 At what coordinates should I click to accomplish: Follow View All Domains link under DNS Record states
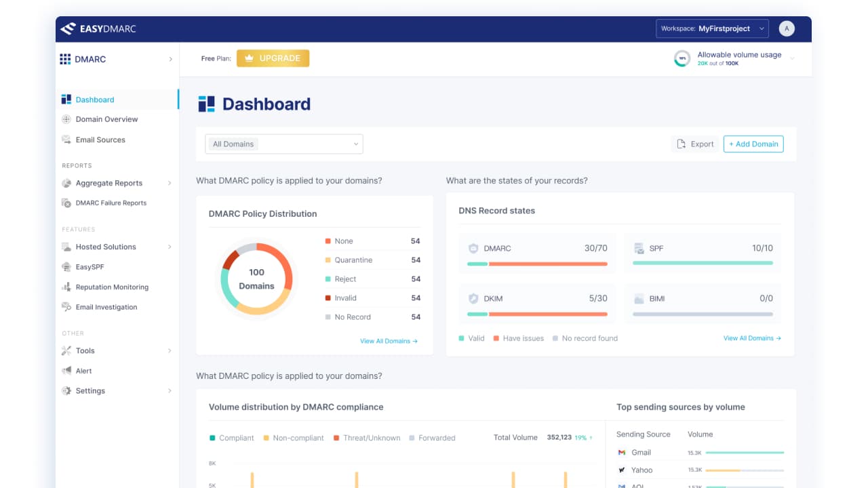click(752, 338)
